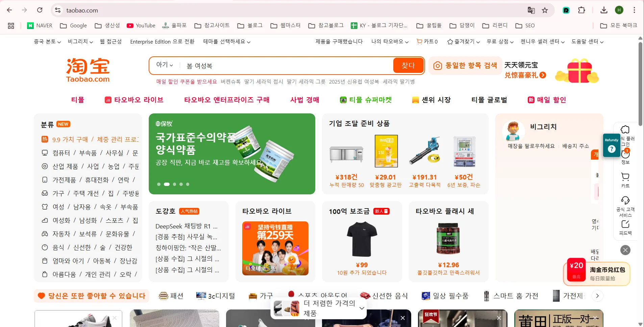
Task: Click the Chrome profile avatar H
Action: 619,10
